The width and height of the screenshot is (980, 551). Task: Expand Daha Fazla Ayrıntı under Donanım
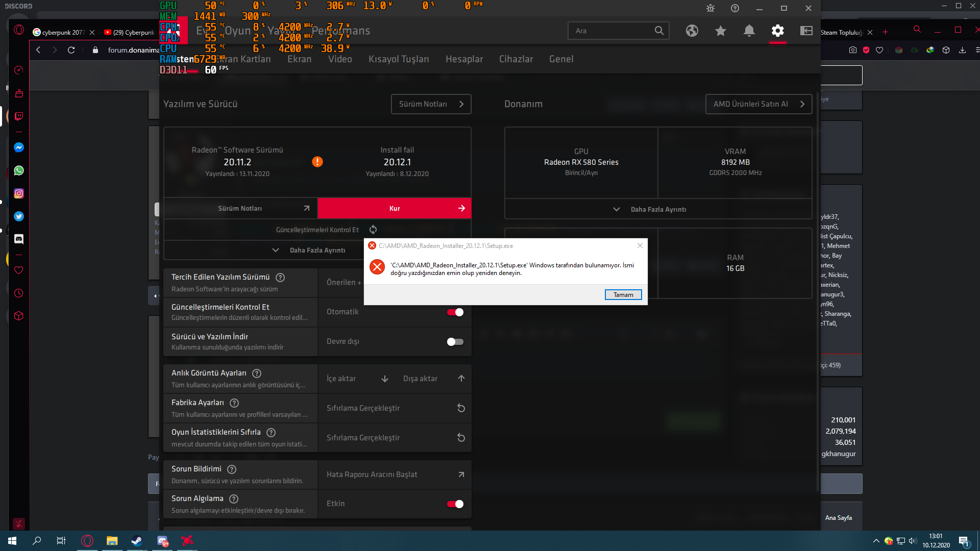tap(658, 209)
